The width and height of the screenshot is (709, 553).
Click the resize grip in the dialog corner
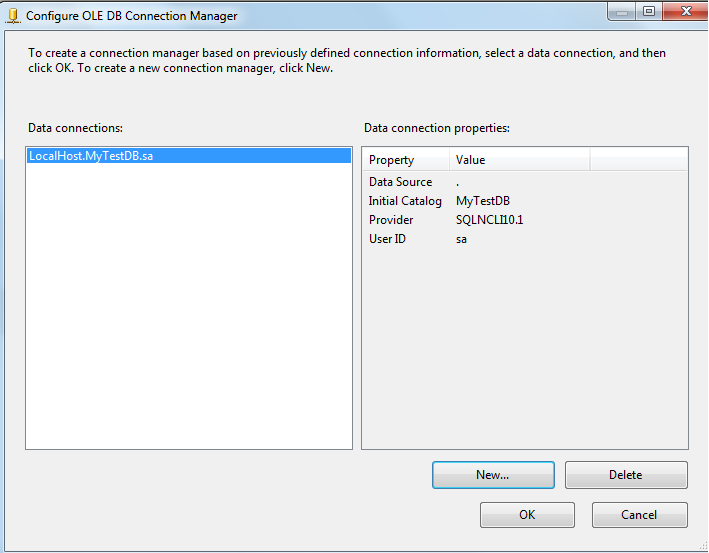701,546
